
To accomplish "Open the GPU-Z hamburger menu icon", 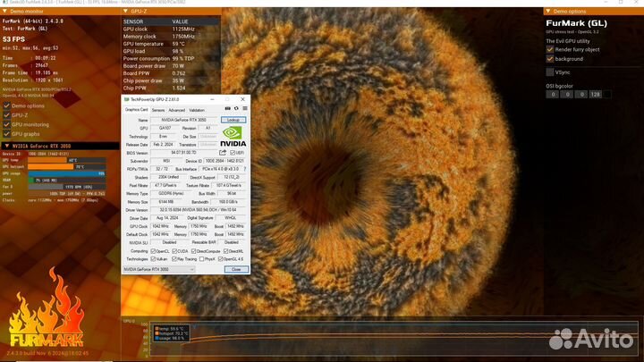I will (245, 108).
